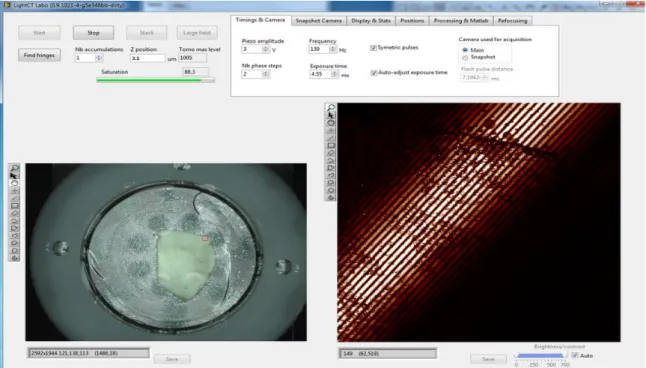
Task: Click the image size info field below the sample view
Action: click(x=89, y=353)
